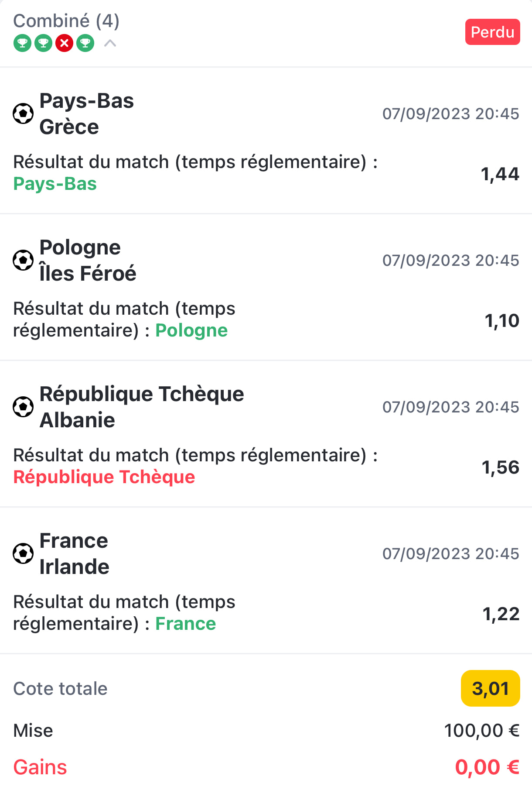The width and height of the screenshot is (532, 790).
Task: Open the République Tchèque Albanie match
Action: tap(141, 407)
